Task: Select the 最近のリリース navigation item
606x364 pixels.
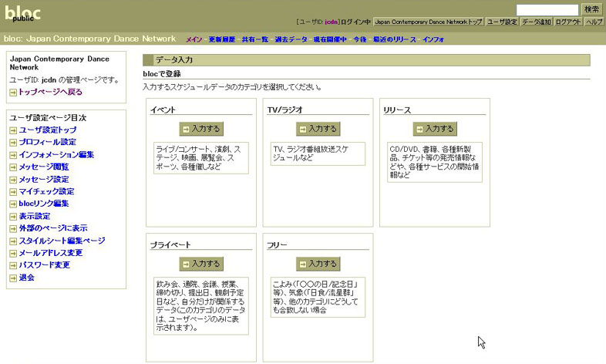Action: click(395, 39)
